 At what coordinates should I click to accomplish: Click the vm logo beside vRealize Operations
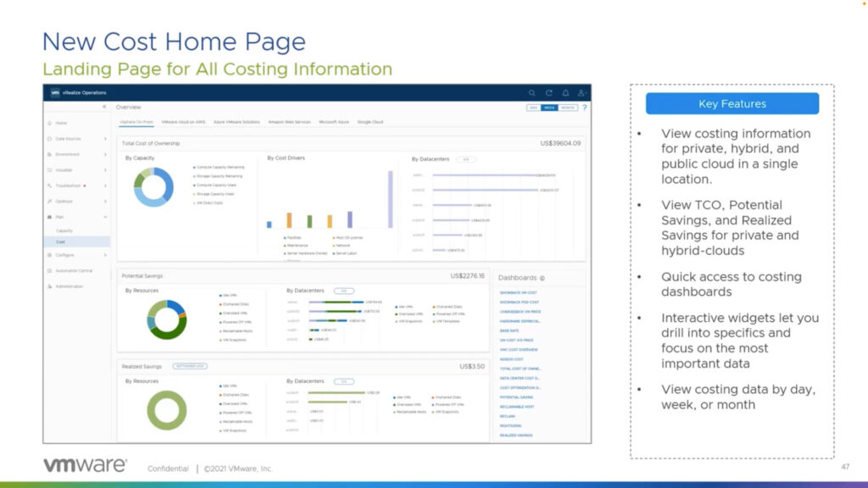[55, 93]
